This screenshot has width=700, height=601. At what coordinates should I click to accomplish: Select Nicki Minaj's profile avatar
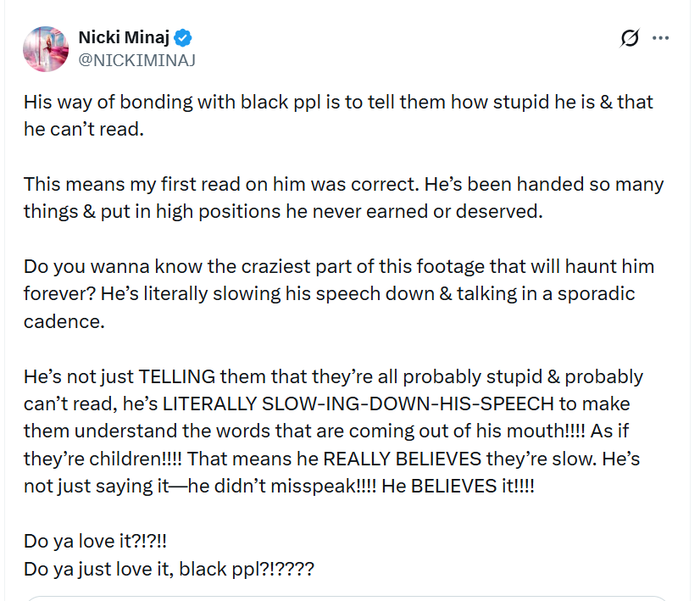(x=45, y=49)
